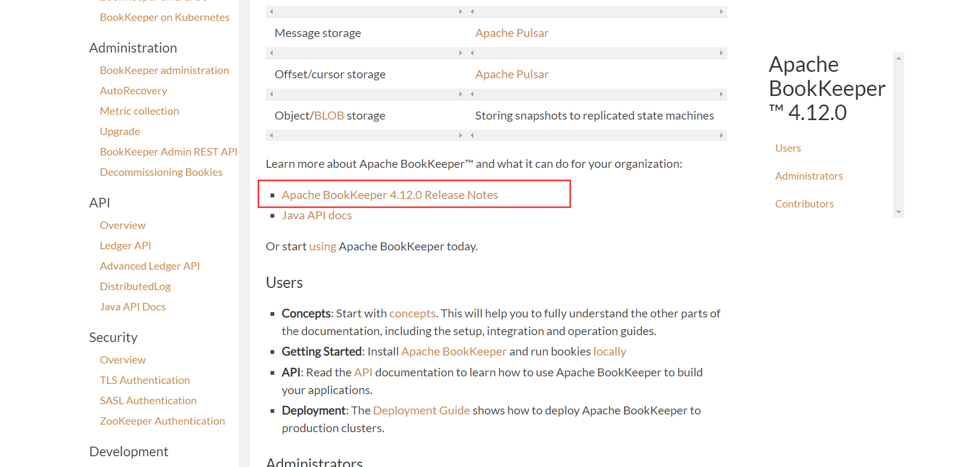Image resolution: width=980 pixels, height=467 pixels.
Task: Open Java API docs bullet link
Action: coord(317,216)
